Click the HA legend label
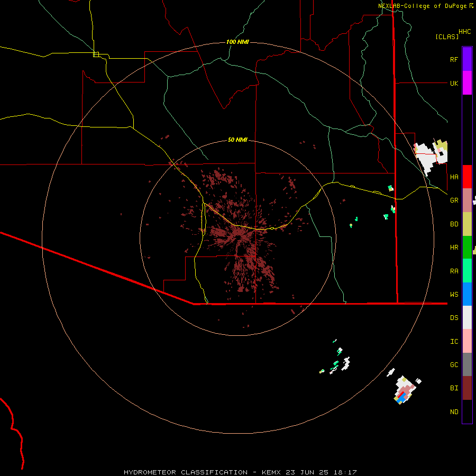Screen dimensions: 476x476 (x=454, y=177)
